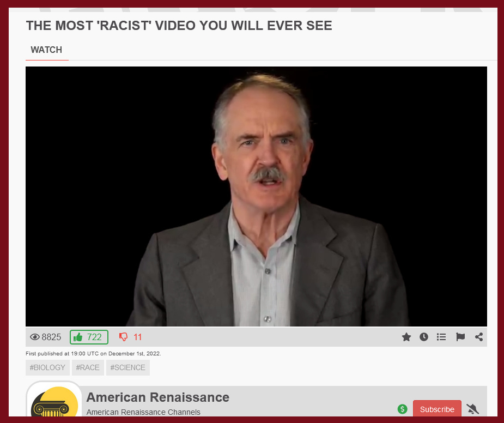Image resolution: width=504 pixels, height=423 pixels.
Task: Favorite the video with the star icon
Action: [406, 337]
